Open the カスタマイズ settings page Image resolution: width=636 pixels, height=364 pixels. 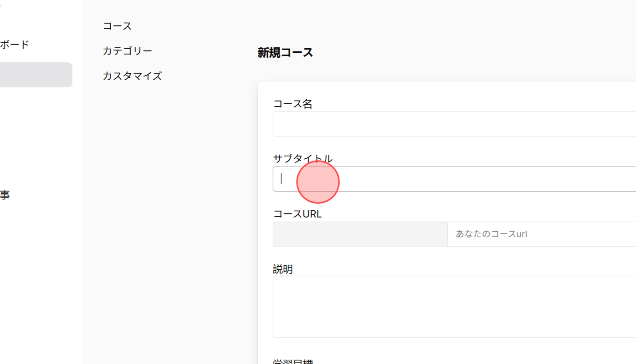[x=132, y=76]
